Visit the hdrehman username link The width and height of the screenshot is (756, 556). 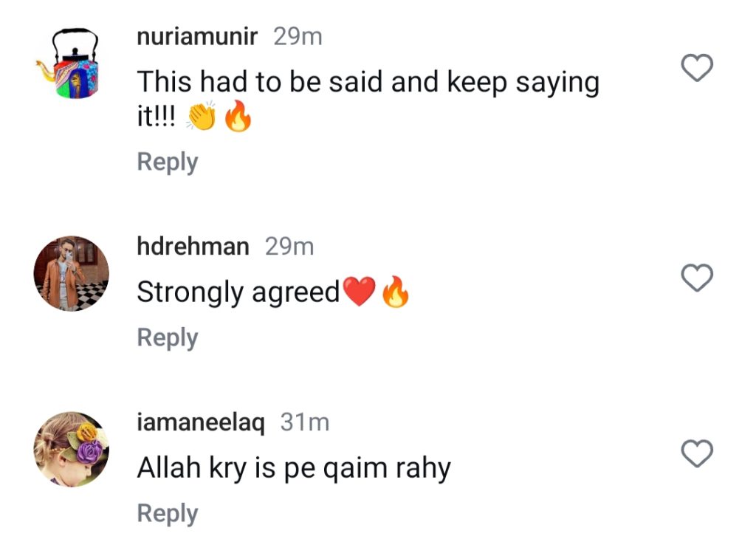[193, 247]
